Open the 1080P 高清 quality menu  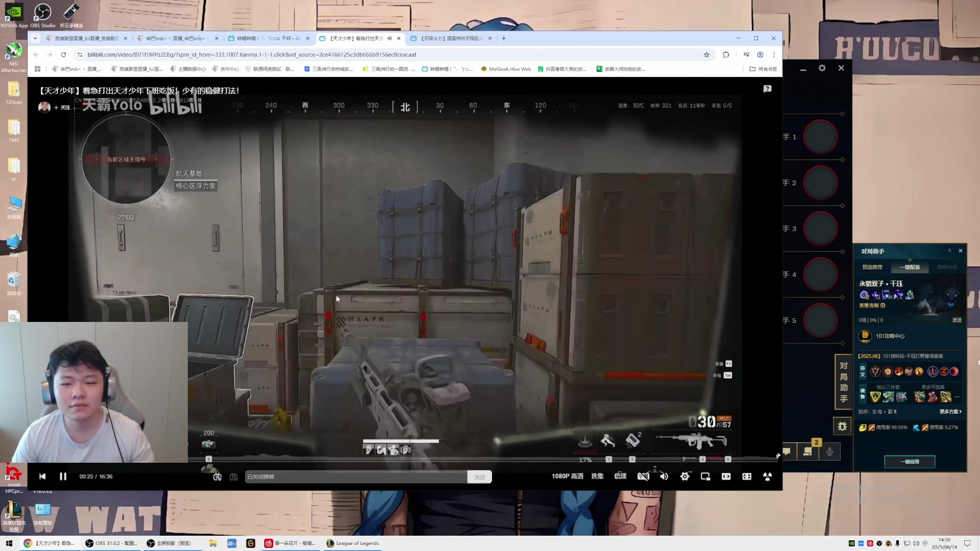click(567, 477)
